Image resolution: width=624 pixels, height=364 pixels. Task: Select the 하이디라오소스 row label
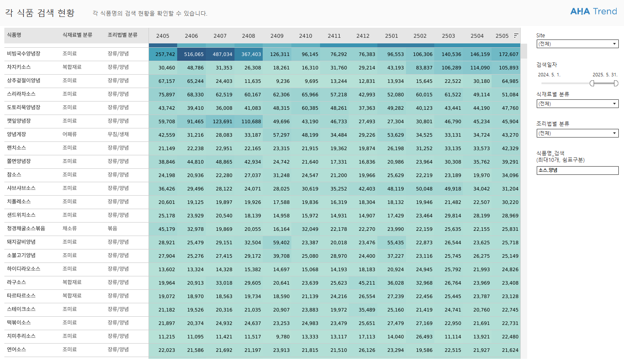pyautogui.click(x=23, y=269)
